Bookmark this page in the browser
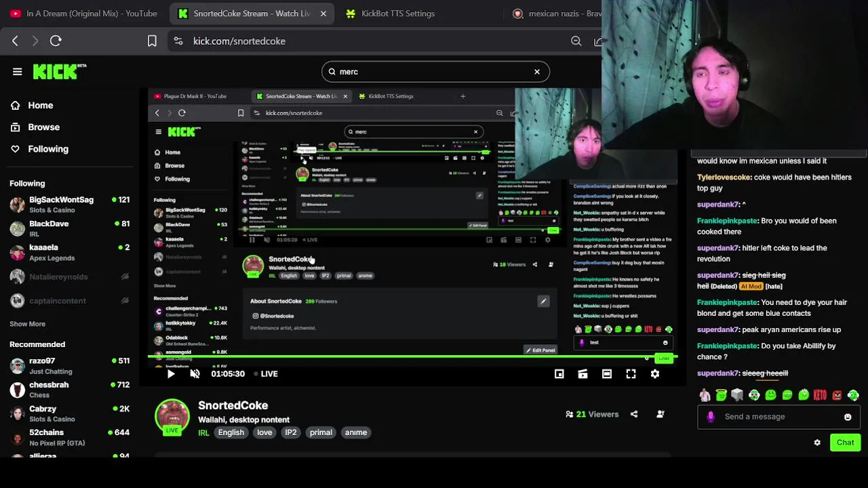 tap(152, 41)
